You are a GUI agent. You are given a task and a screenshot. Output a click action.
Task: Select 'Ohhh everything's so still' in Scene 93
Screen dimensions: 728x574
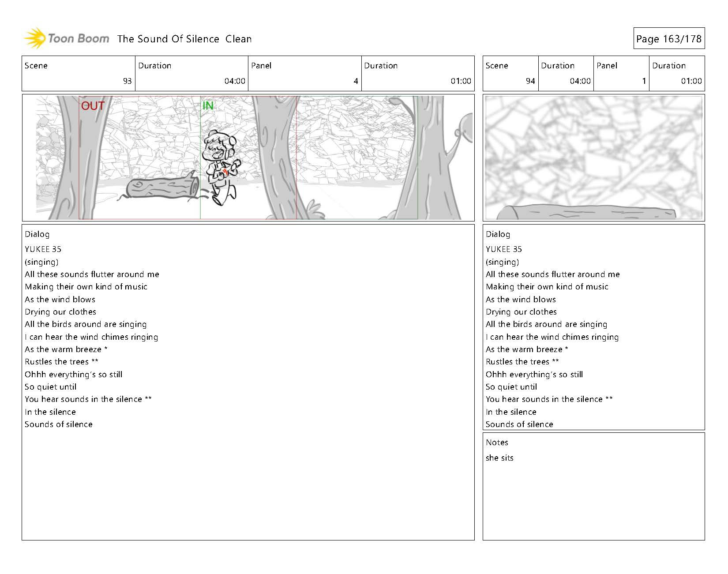[73, 374]
